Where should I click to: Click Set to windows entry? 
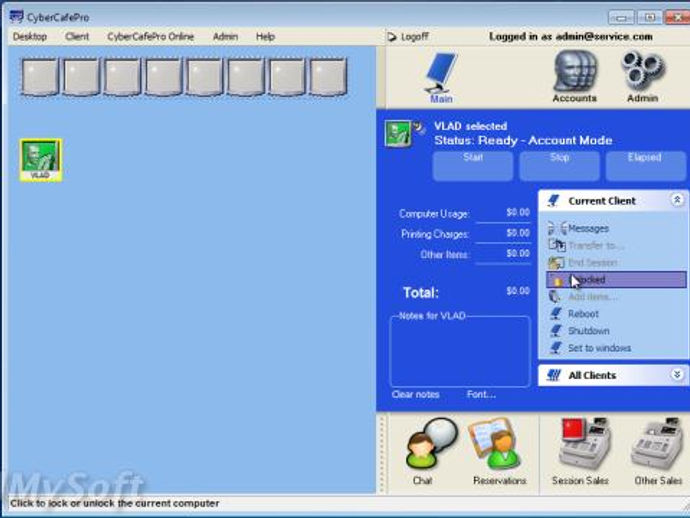[599, 348]
